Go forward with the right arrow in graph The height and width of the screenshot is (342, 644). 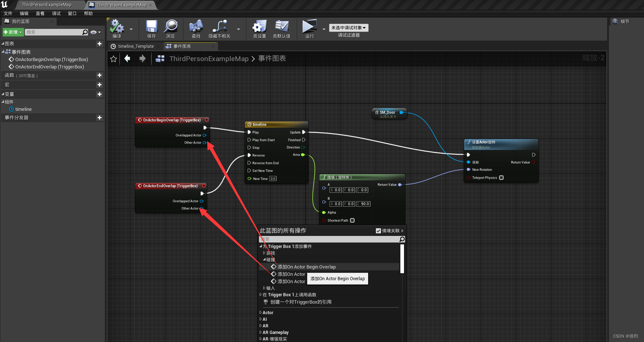click(142, 59)
